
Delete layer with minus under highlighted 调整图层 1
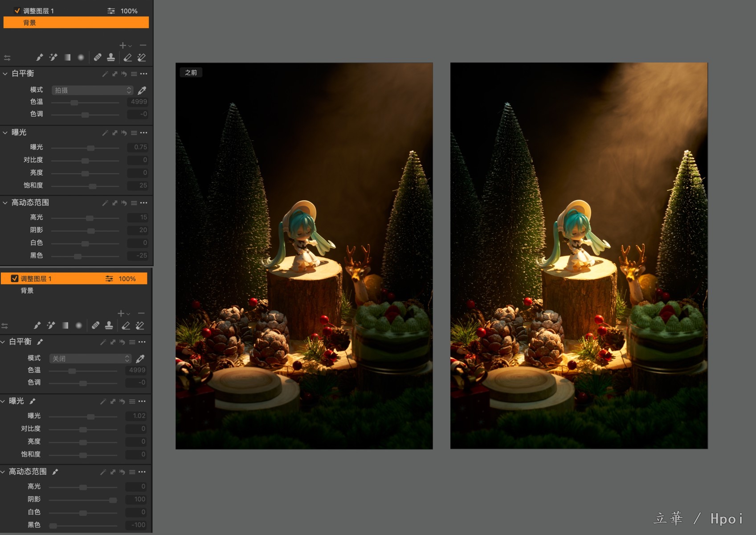[x=141, y=313]
